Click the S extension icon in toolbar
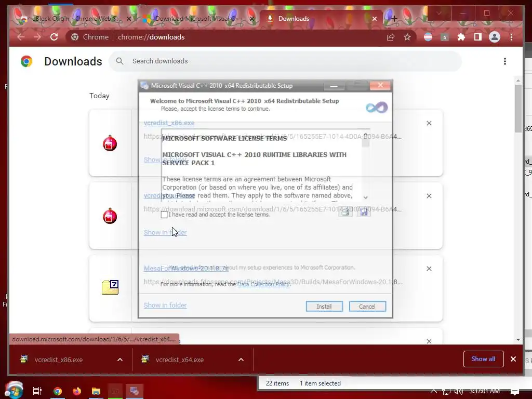The width and height of the screenshot is (532, 399). tap(445, 37)
